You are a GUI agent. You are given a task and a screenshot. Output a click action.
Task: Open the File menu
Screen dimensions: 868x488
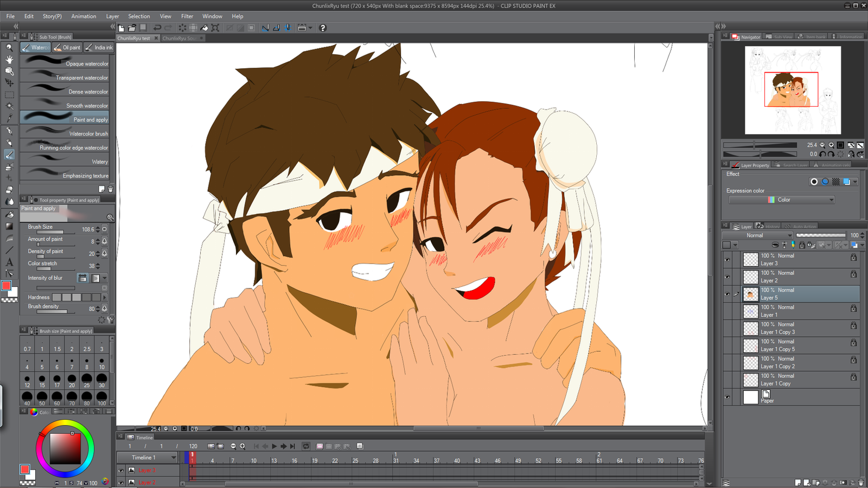[x=10, y=16]
